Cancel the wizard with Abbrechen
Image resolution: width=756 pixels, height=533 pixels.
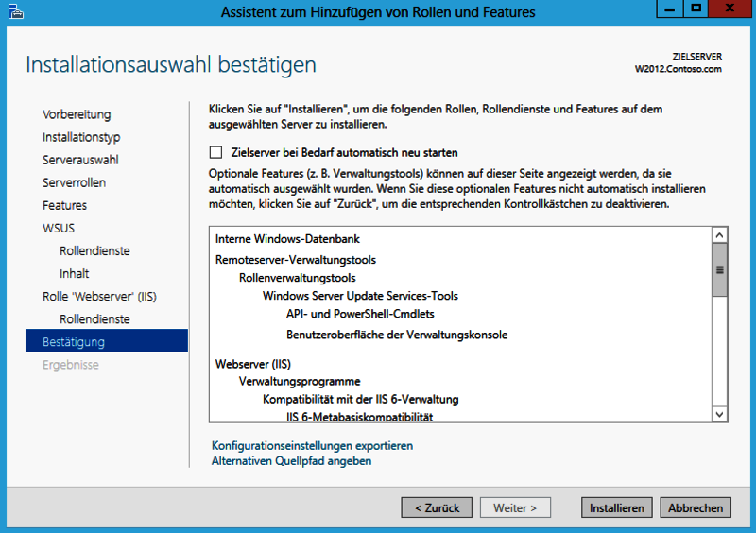[x=696, y=507]
